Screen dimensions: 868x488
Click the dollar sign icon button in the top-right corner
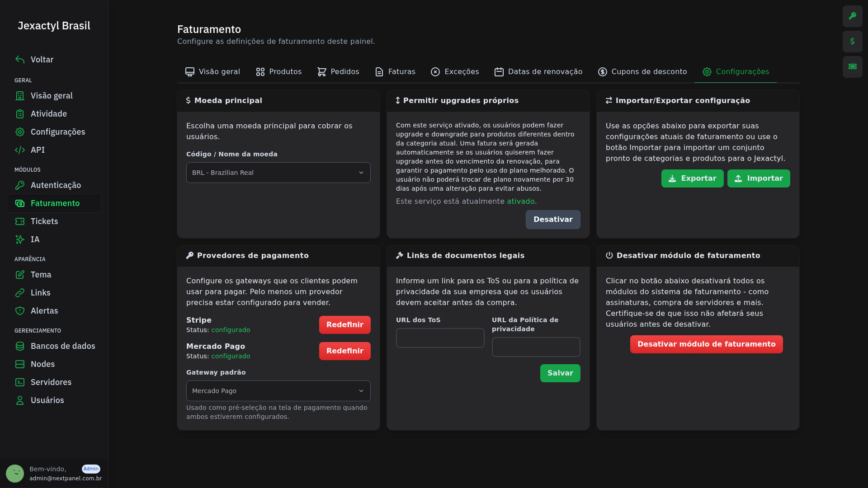852,42
